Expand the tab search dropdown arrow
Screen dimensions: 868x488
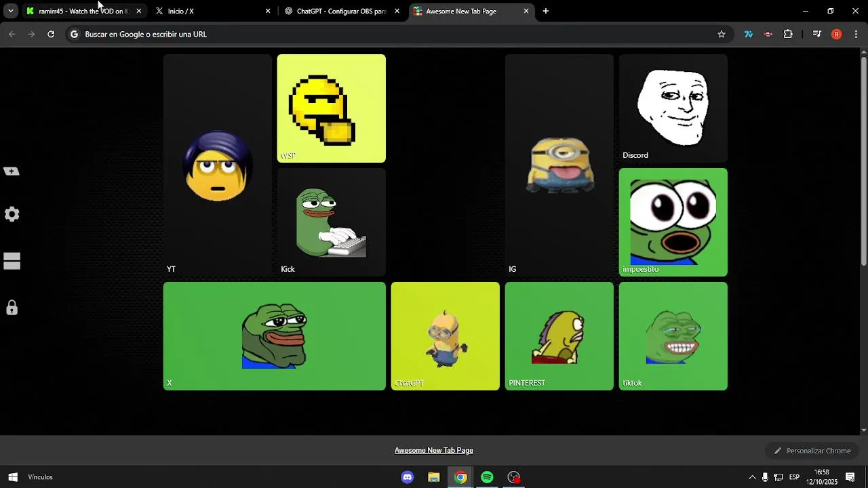(10, 11)
